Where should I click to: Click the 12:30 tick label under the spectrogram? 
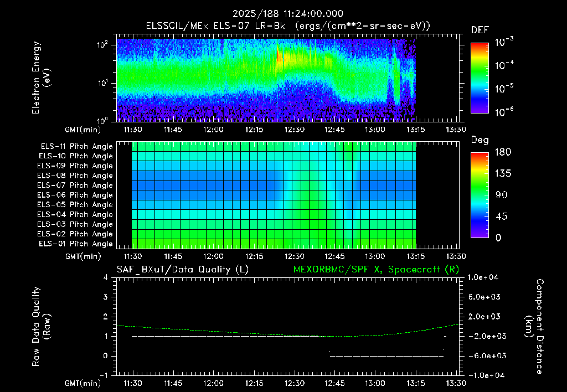pos(295,130)
